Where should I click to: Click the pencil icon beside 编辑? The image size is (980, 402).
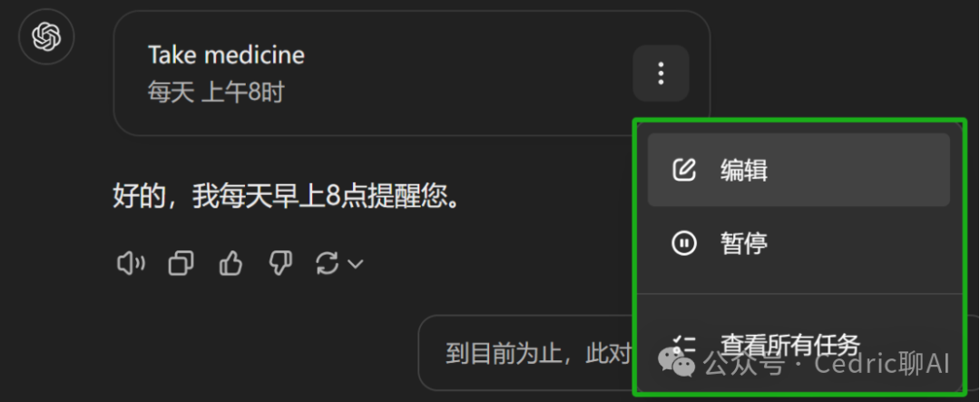click(684, 170)
